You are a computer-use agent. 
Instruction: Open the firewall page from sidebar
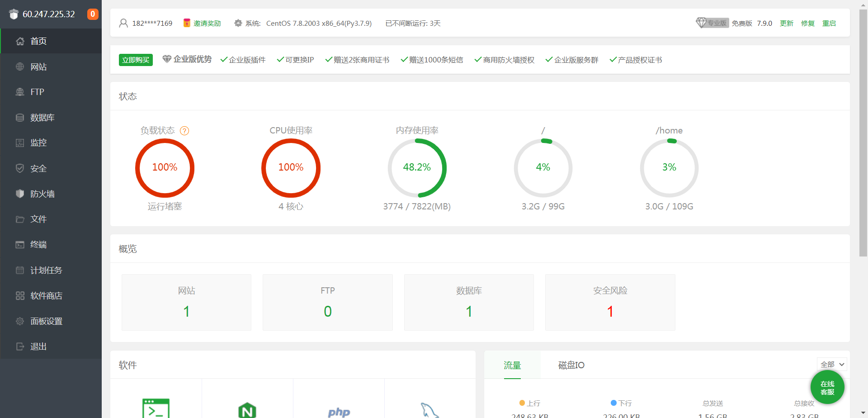point(42,194)
